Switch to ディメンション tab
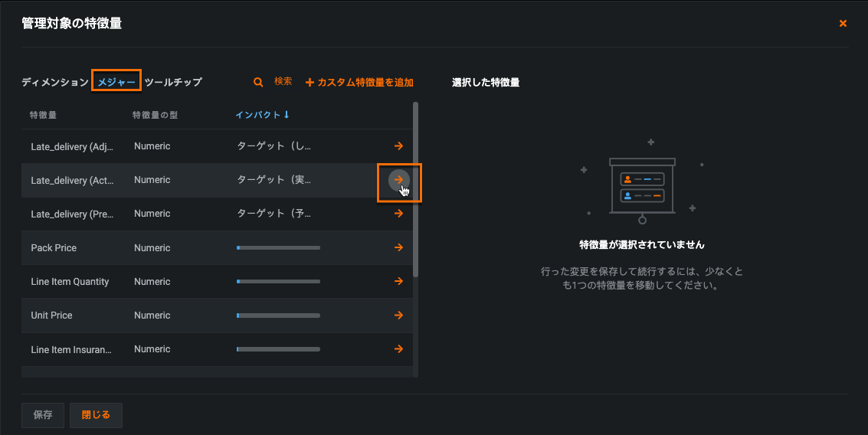This screenshot has width=868, height=435. tap(54, 82)
